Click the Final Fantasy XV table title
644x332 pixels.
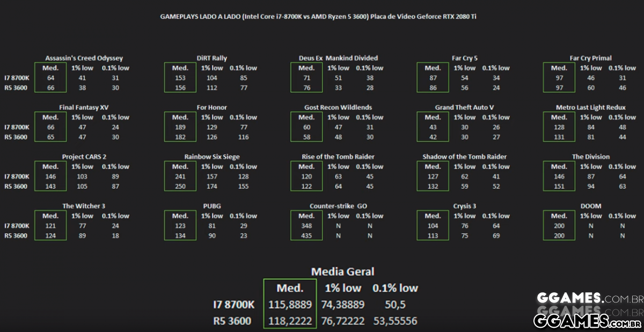84,107
